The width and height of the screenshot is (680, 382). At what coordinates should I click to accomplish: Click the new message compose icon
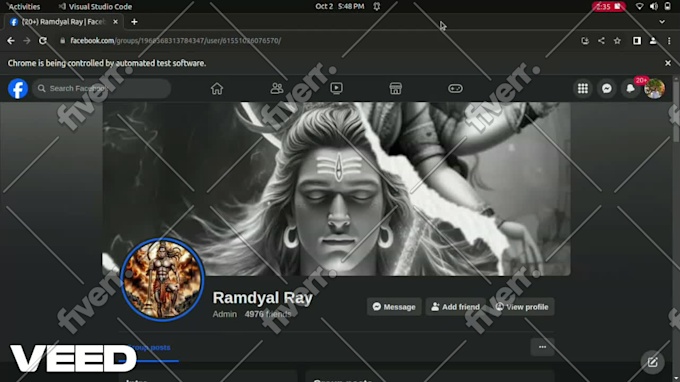653,362
